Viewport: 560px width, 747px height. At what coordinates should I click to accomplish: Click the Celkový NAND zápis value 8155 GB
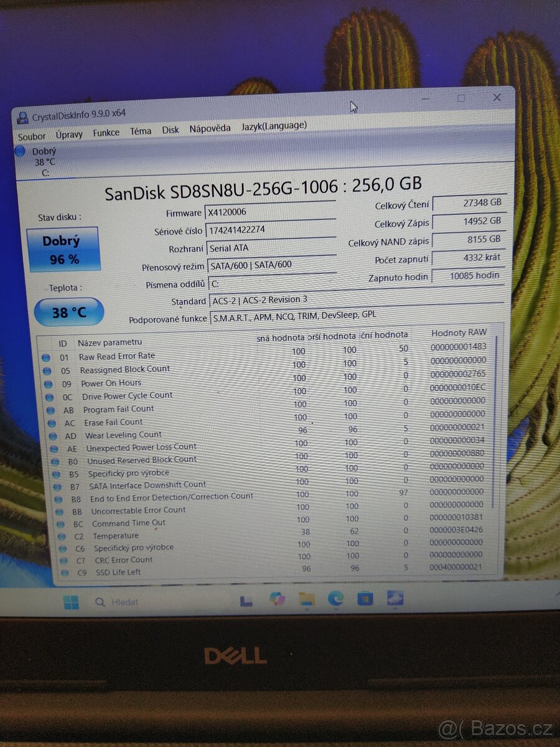pyautogui.click(x=470, y=239)
